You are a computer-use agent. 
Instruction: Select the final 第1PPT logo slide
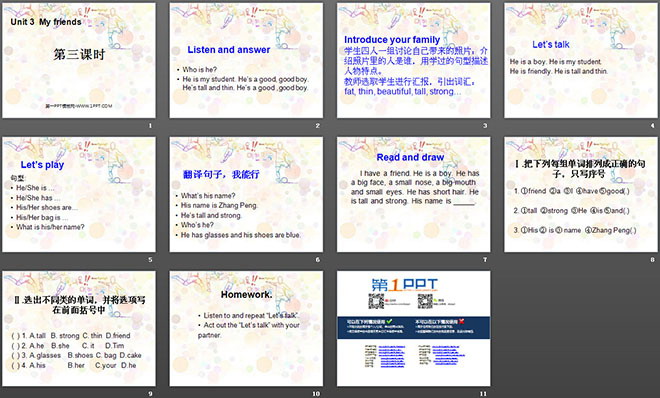413,329
